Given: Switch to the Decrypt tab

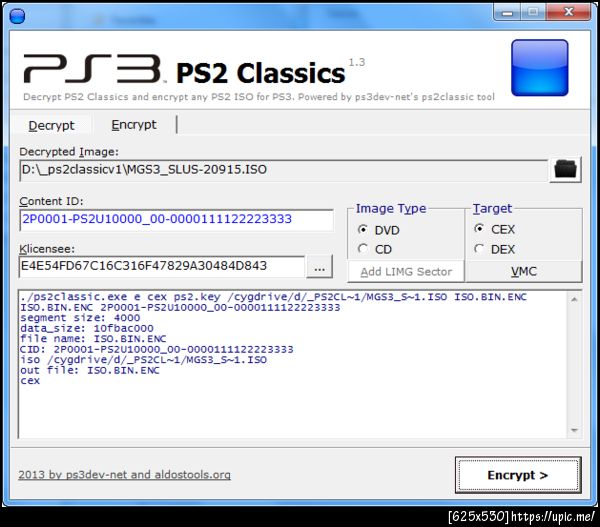Looking at the screenshot, I should click(51, 125).
